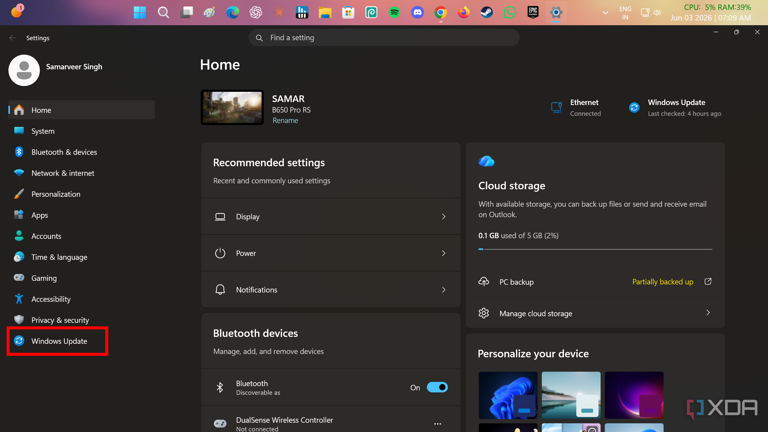The image size is (768, 432).
Task: Open Discord from taskbar
Action: point(417,12)
